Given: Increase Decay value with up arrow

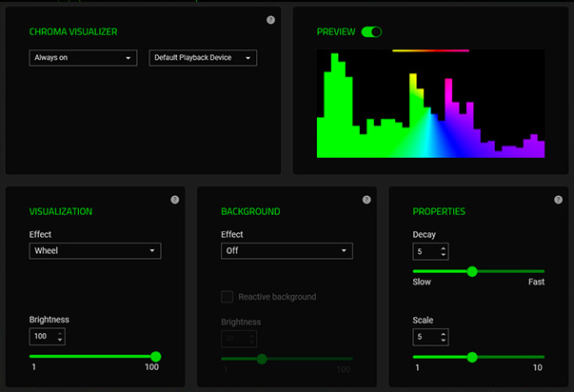Looking at the screenshot, I should coord(444,248).
